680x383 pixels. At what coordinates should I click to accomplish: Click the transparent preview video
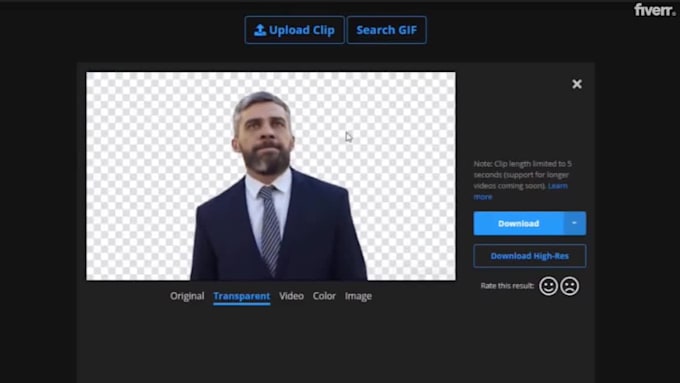(271, 176)
